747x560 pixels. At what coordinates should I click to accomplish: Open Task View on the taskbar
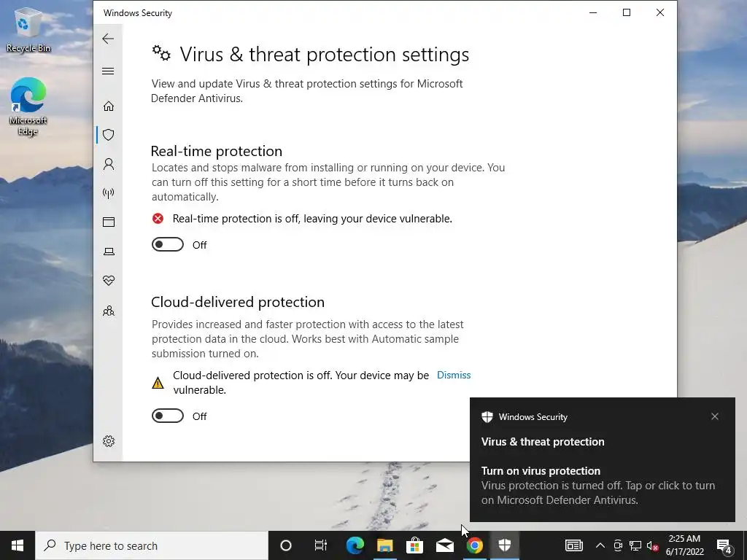[321, 545]
